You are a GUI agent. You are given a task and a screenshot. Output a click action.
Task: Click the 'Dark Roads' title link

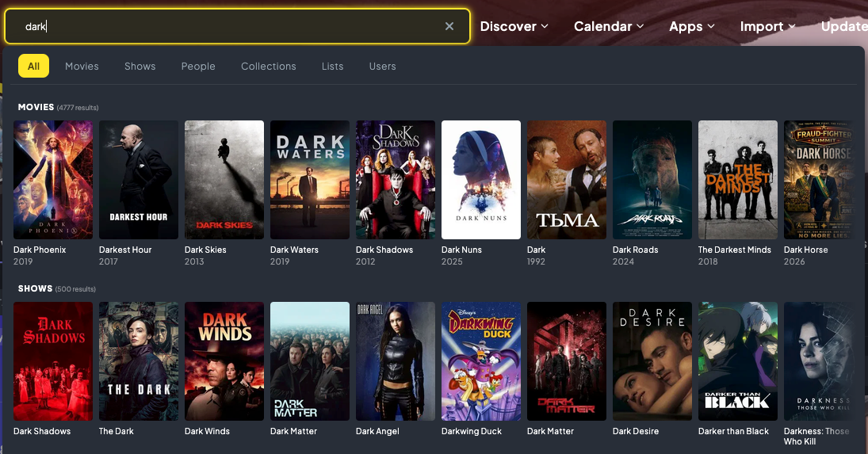pyautogui.click(x=635, y=250)
